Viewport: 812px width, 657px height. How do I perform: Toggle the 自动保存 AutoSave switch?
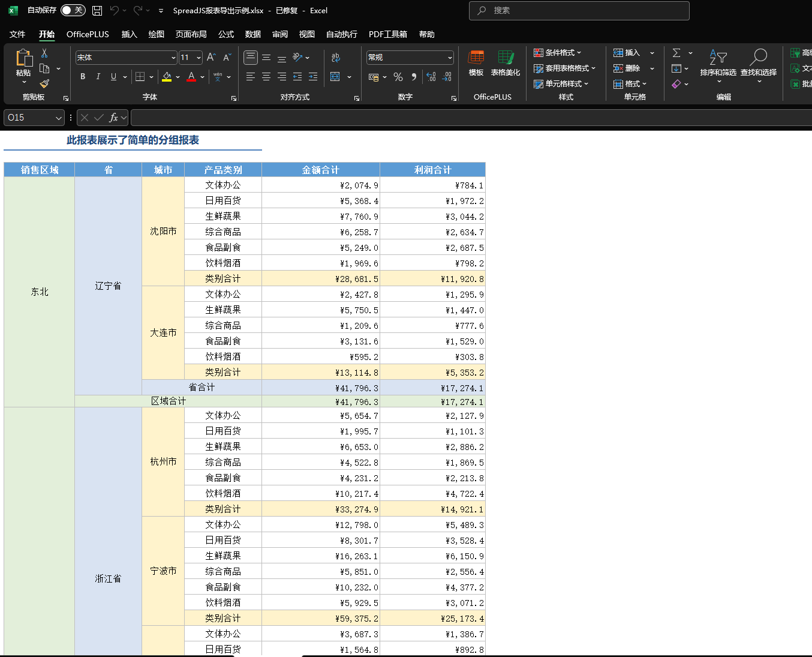(x=73, y=10)
